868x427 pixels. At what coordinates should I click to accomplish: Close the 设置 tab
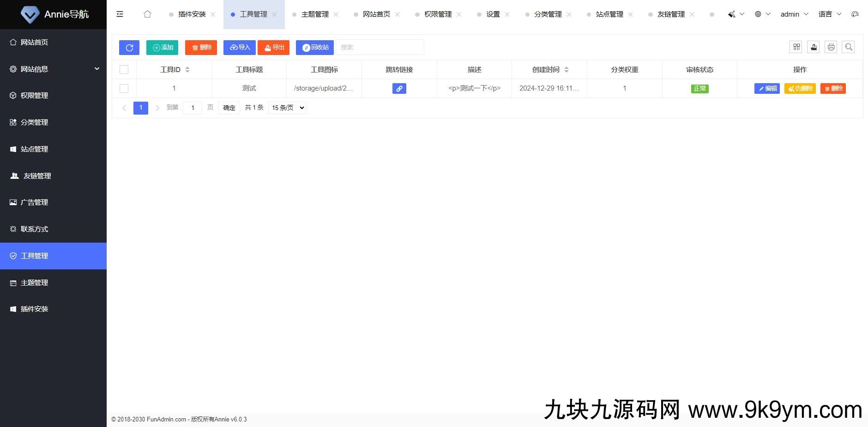coord(507,14)
